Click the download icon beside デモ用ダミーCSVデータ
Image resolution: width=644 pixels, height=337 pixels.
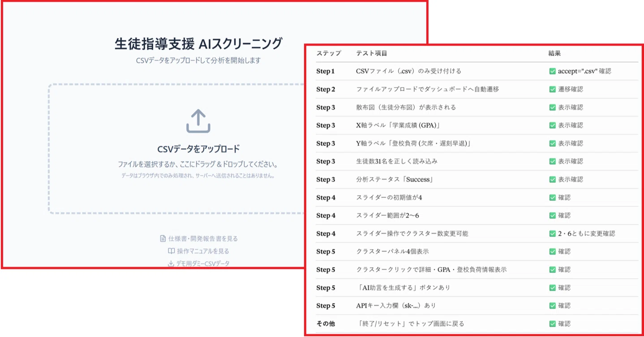[x=171, y=264]
